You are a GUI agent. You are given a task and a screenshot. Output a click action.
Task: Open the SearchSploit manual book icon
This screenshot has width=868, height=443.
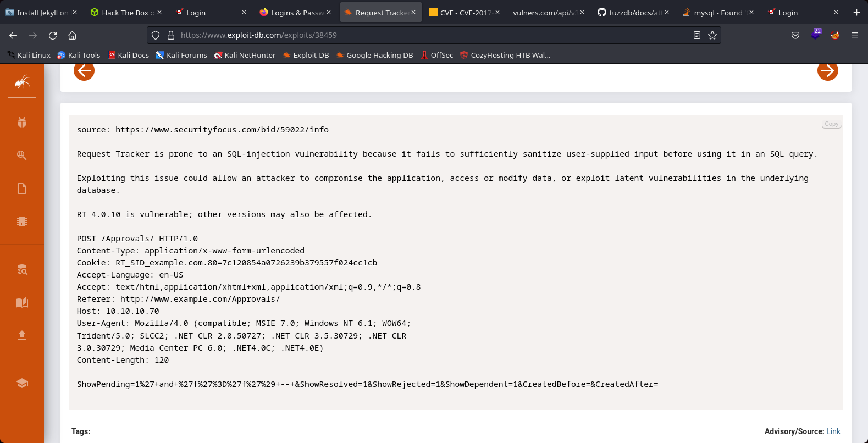22,302
